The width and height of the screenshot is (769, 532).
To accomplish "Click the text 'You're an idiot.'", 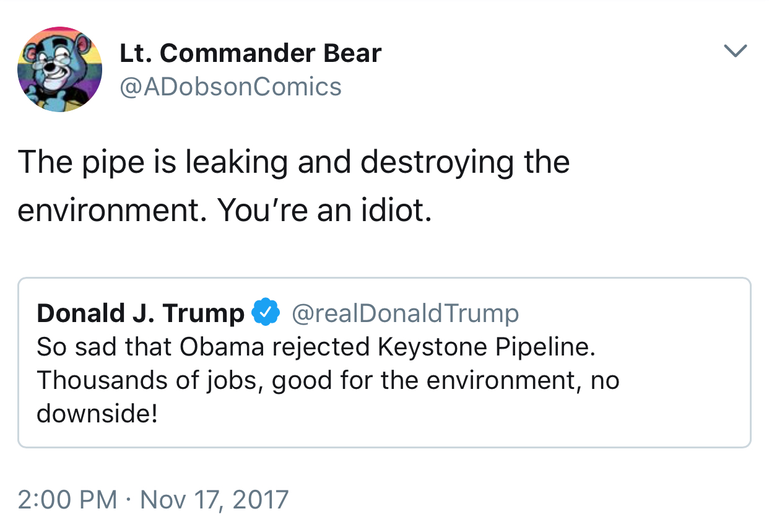I will [x=324, y=212].
